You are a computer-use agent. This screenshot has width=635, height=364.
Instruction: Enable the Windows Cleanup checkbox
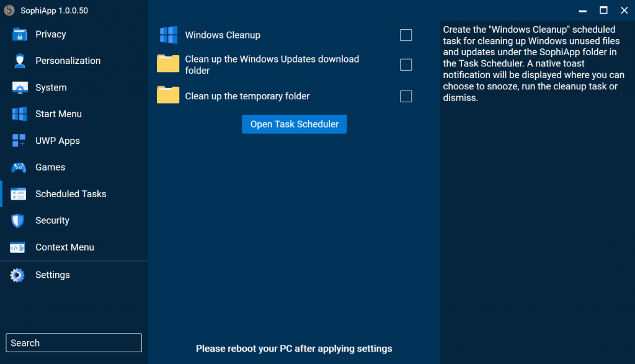click(406, 35)
